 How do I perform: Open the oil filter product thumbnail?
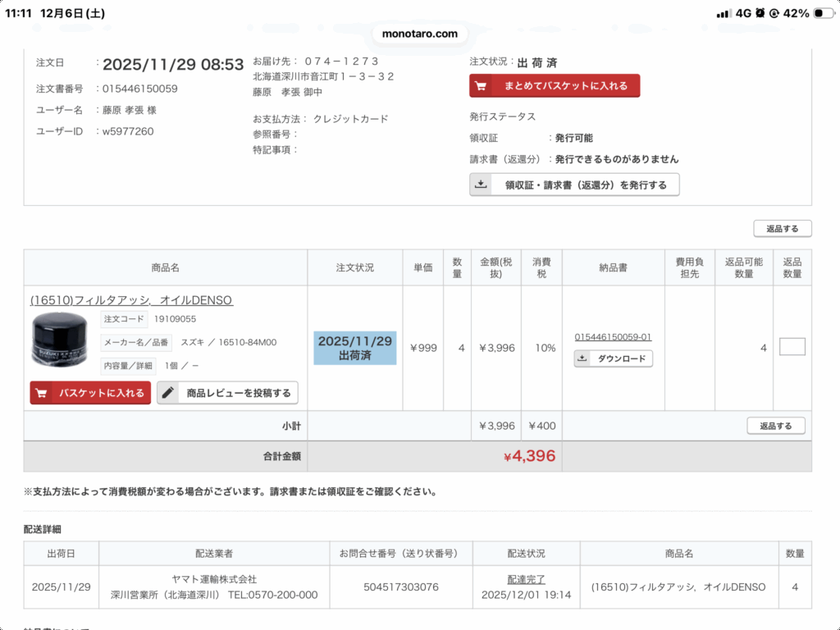pyautogui.click(x=62, y=340)
